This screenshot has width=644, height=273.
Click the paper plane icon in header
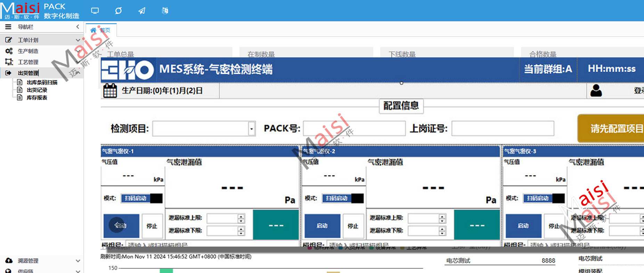pos(142,11)
